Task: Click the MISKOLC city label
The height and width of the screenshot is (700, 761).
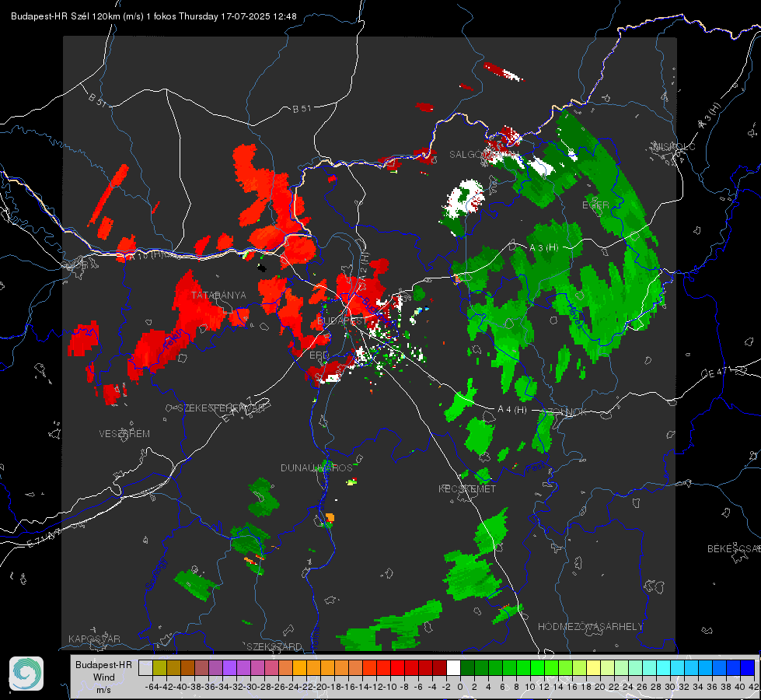Action: 674,146
